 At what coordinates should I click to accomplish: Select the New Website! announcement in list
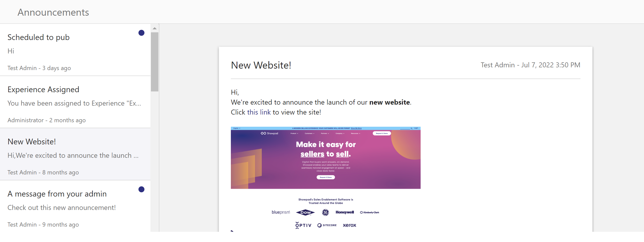coord(75,154)
